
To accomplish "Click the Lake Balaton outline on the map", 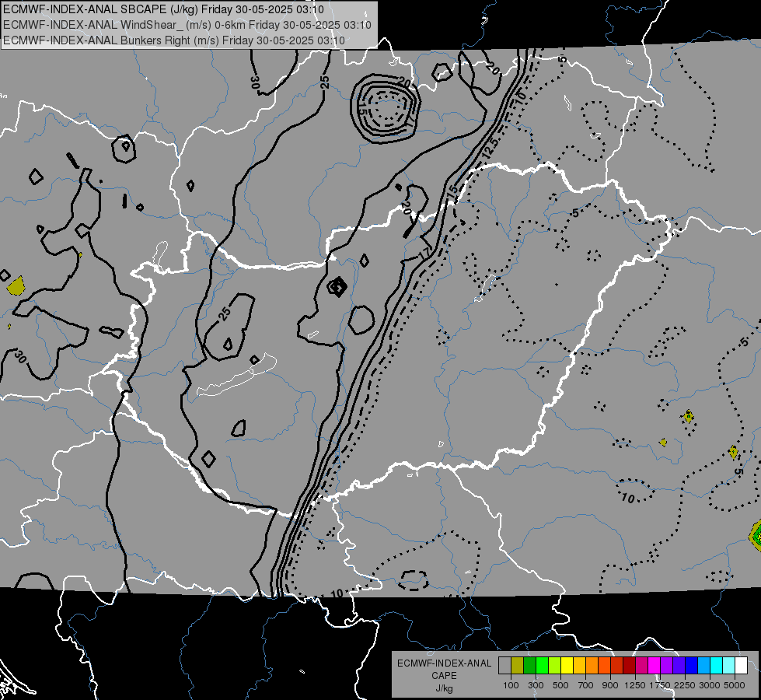I will click(237, 375).
